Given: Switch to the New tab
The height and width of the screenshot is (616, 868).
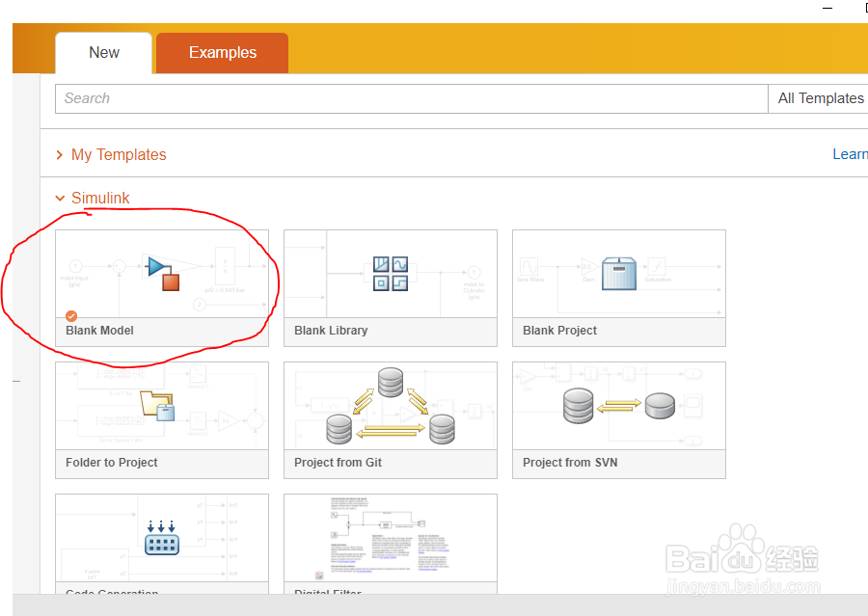Looking at the screenshot, I should (103, 53).
